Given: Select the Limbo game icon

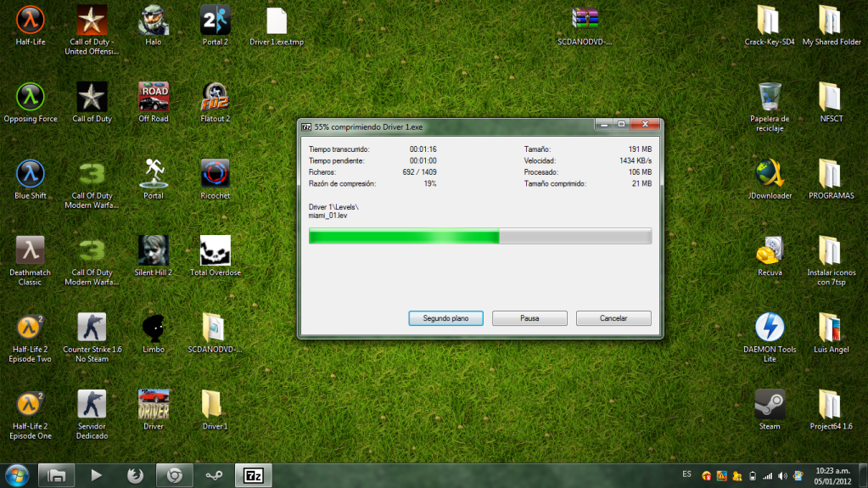Looking at the screenshot, I should tap(154, 334).
